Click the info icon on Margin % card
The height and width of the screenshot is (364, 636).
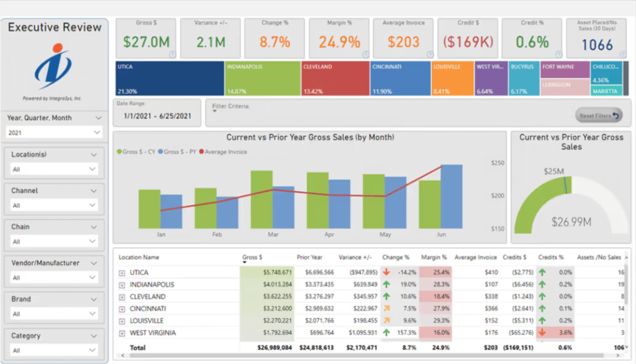[x=366, y=55]
